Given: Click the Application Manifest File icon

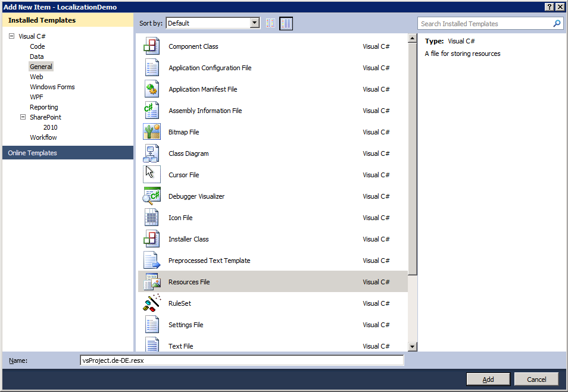Looking at the screenshot, I should (x=152, y=89).
